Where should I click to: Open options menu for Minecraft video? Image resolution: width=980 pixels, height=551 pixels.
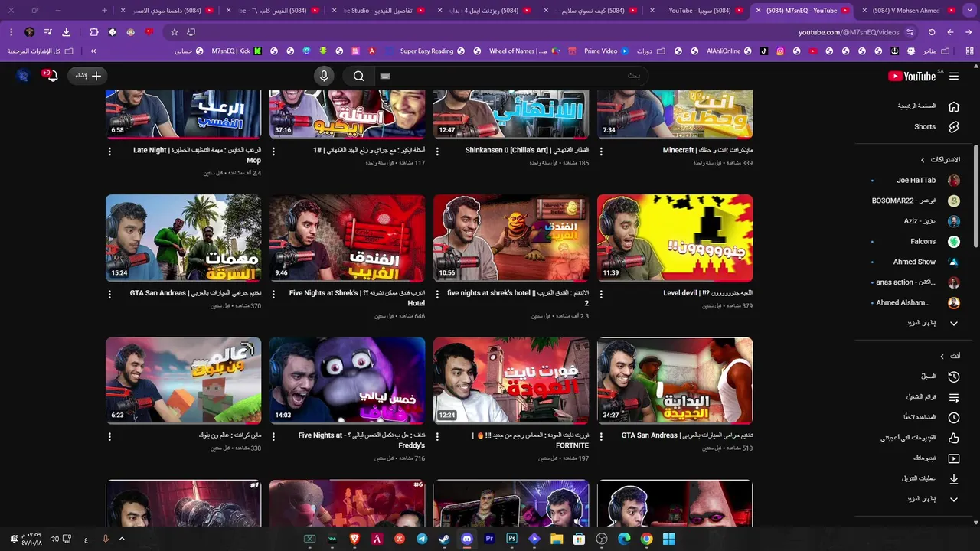[601, 152]
